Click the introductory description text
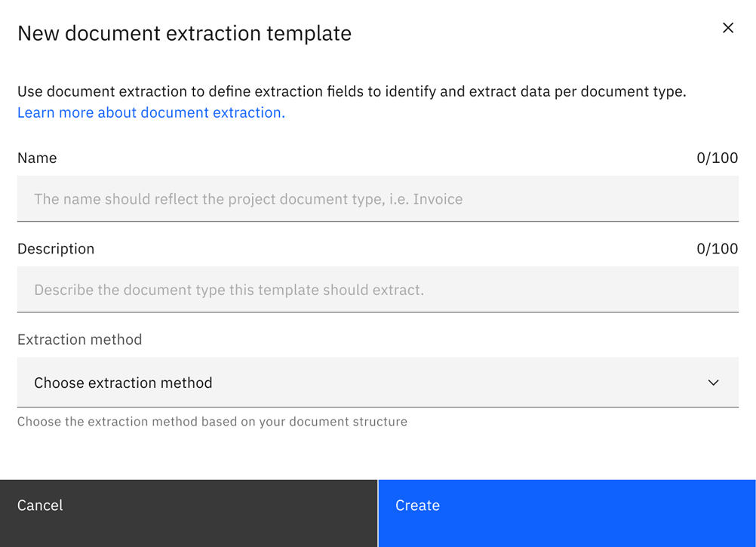Screen dimensions: 756x547 pyautogui.click(x=355, y=91)
